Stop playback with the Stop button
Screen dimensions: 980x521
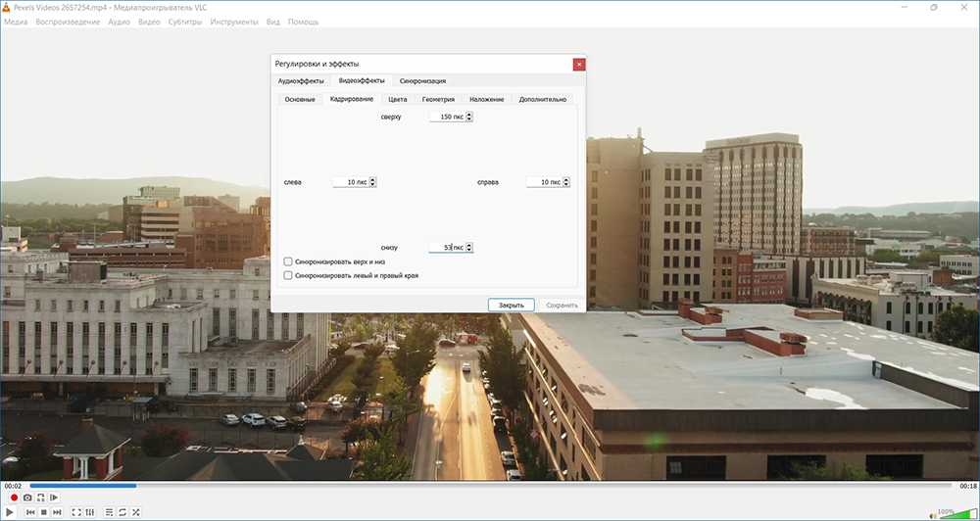click(43, 512)
